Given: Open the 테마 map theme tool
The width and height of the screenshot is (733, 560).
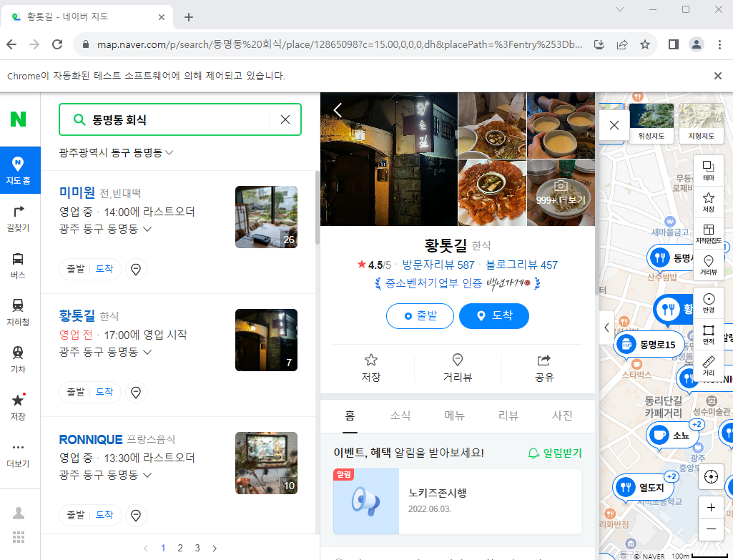Looking at the screenshot, I should 709,170.
